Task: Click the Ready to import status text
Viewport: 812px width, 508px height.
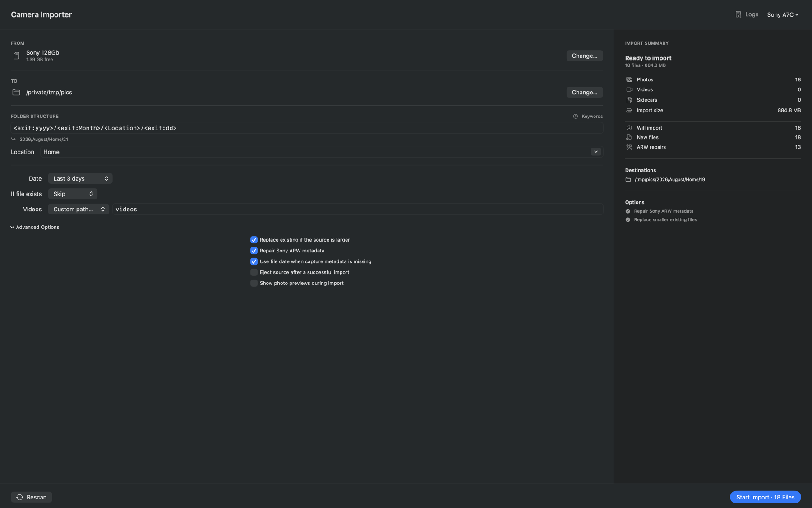Action: click(648, 58)
